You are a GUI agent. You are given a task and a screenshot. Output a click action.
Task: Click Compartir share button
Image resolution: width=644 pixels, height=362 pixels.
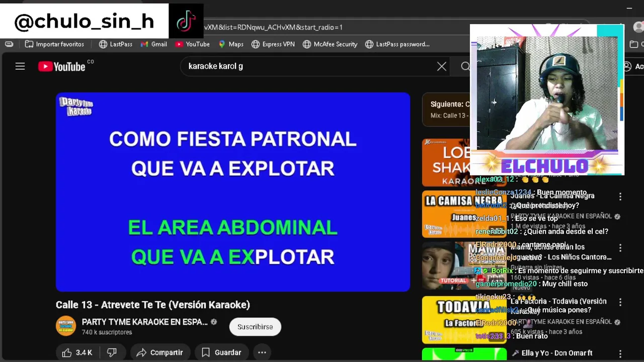(x=160, y=352)
